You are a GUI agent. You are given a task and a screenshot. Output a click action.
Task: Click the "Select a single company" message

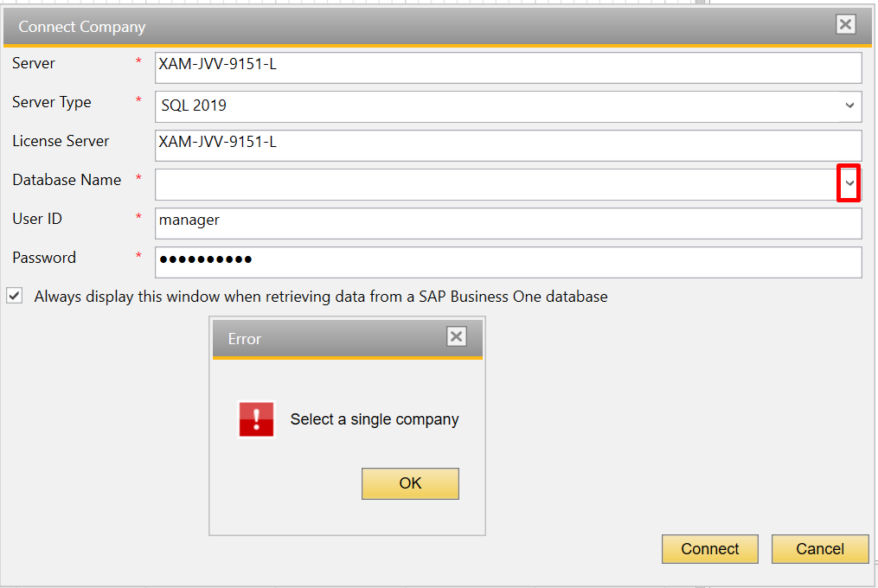tap(374, 419)
